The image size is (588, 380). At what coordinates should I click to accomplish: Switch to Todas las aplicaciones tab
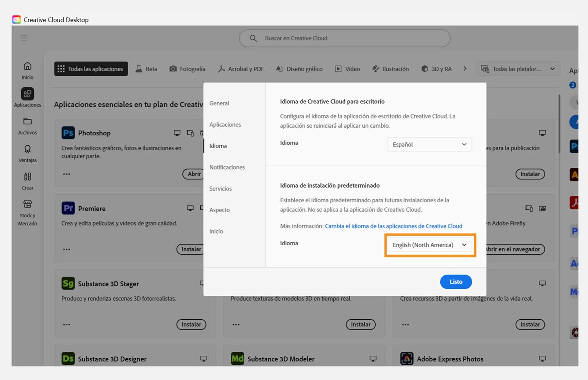point(91,69)
